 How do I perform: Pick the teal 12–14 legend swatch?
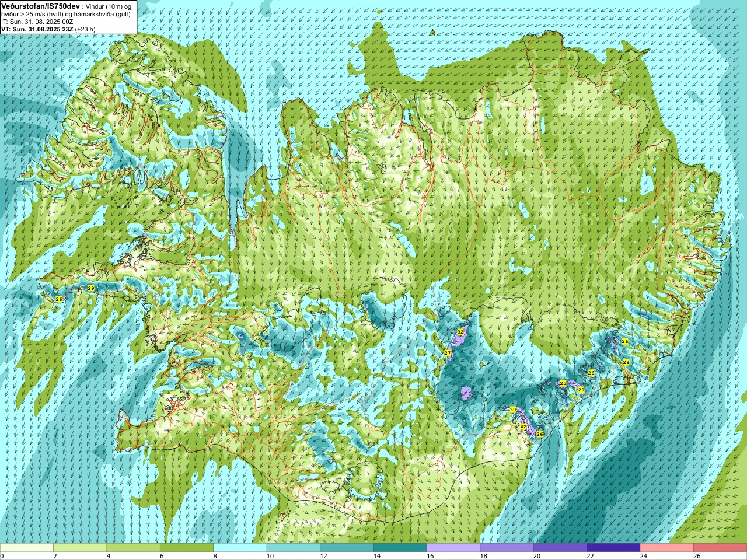point(347,548)
